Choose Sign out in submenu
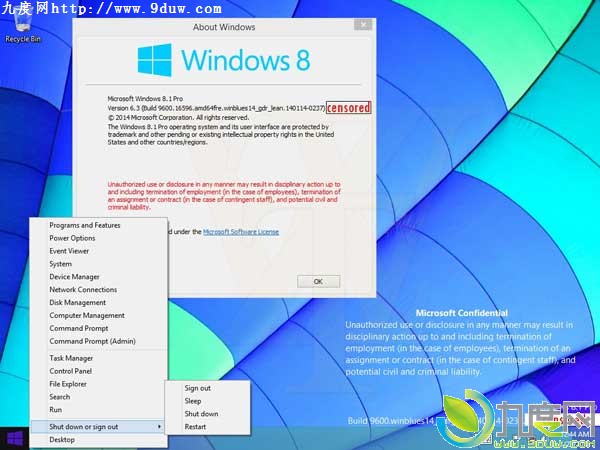The height and width of the screenshot is (450, 600). pos(207,388)
